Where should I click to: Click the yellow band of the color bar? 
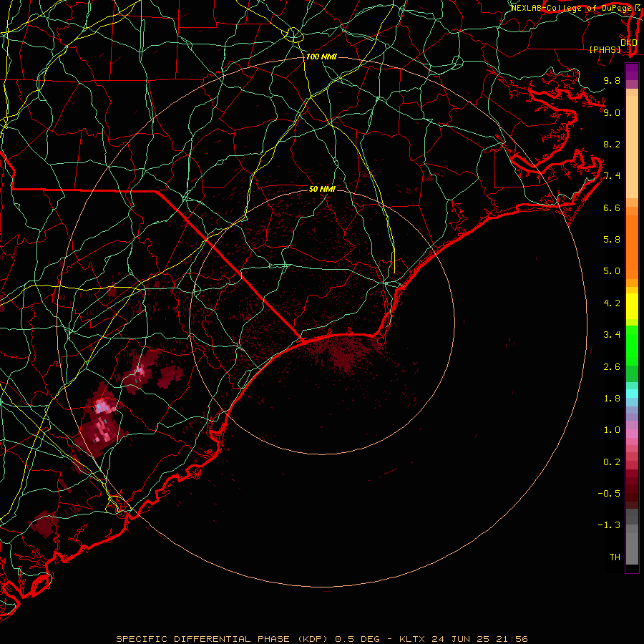[632, 306]
